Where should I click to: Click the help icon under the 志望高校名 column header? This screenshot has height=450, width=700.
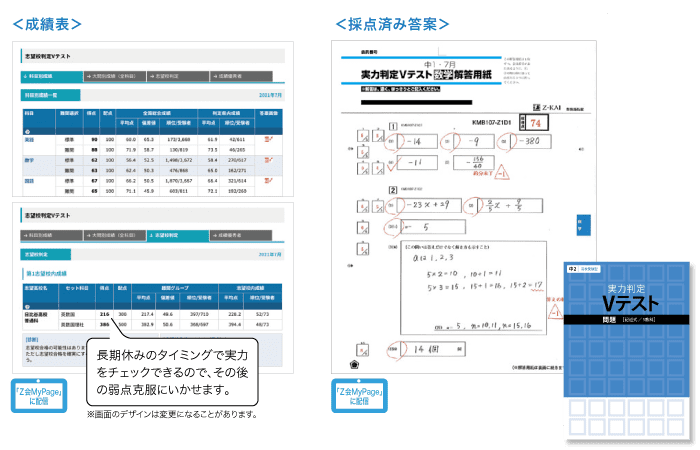tap(27, 307)
